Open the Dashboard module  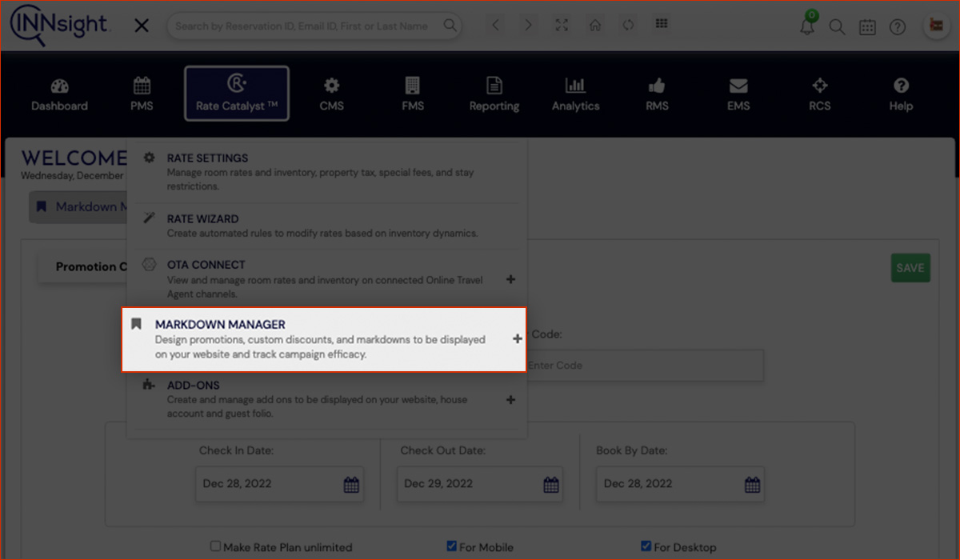click(x=59, y=94)
